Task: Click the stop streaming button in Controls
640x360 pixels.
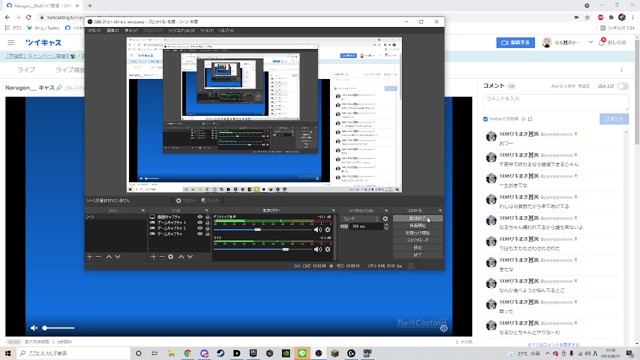Action: pos(417,218)
